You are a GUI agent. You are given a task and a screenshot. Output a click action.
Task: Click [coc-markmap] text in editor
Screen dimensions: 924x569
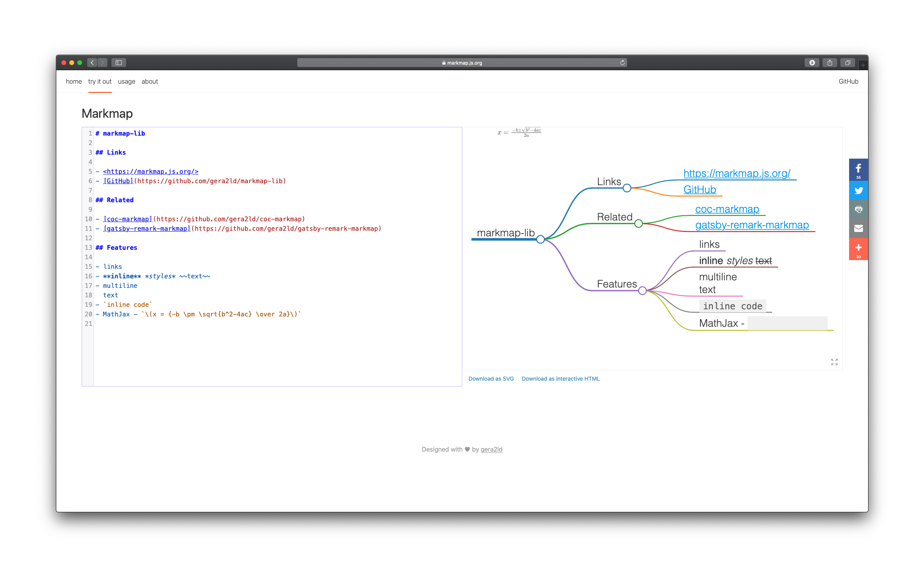point(128,219)
